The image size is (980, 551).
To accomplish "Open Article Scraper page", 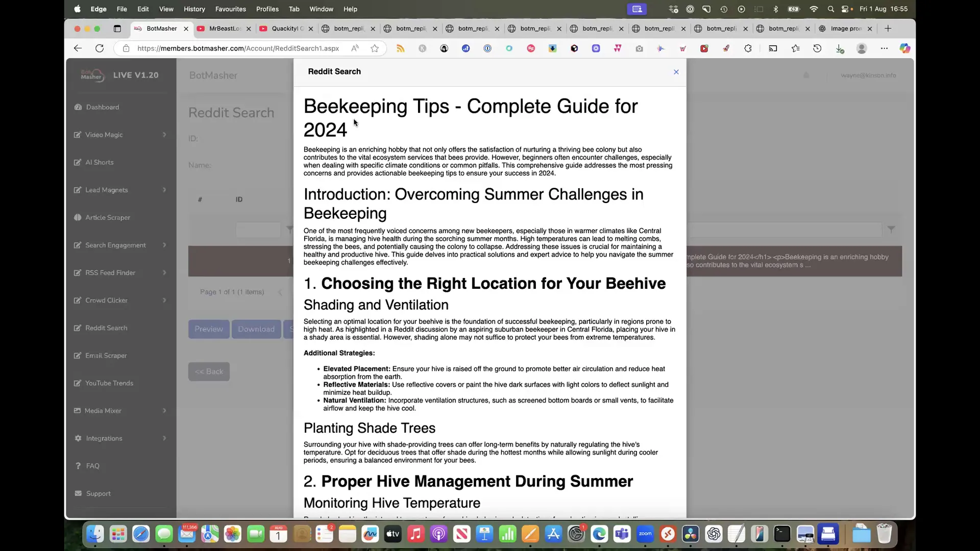I will [x=107, y=217].
